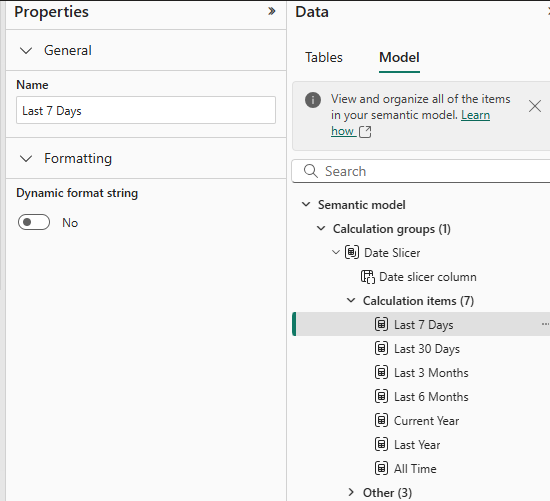Select Date slicer column label
The height and width of the screenshot is (501, 550).
(428, 277)
